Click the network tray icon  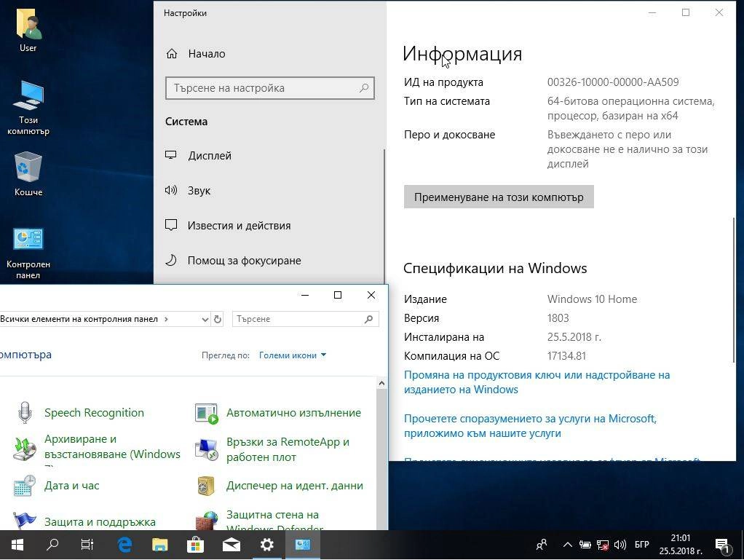point(603,545)
